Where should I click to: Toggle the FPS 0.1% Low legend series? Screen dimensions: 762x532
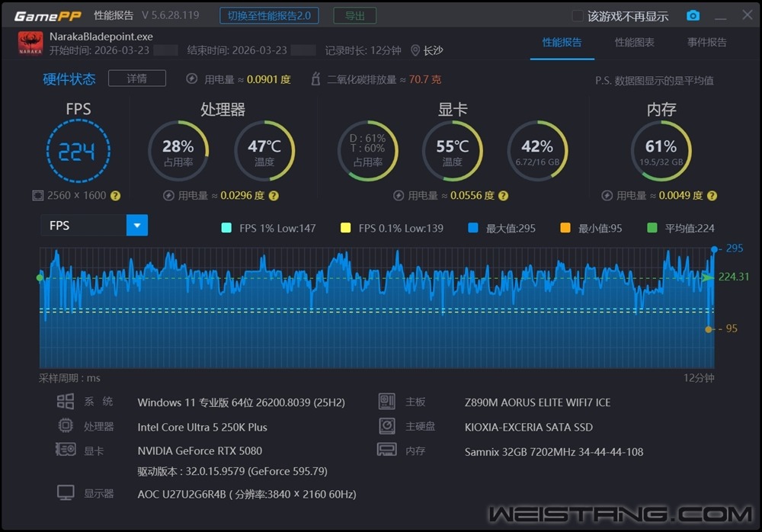click(x=345, y=228)
